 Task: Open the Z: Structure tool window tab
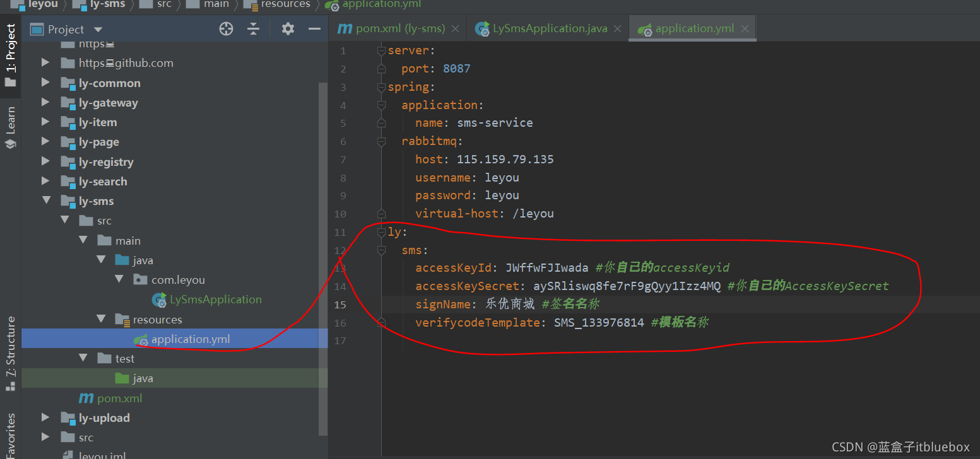(10, 354)
